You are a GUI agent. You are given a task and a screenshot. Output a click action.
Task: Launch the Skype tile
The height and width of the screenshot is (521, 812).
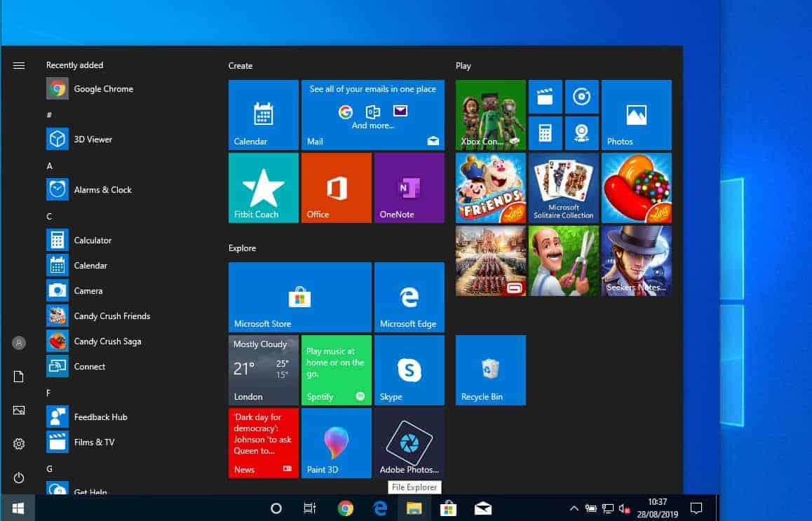tap(409, 370)
